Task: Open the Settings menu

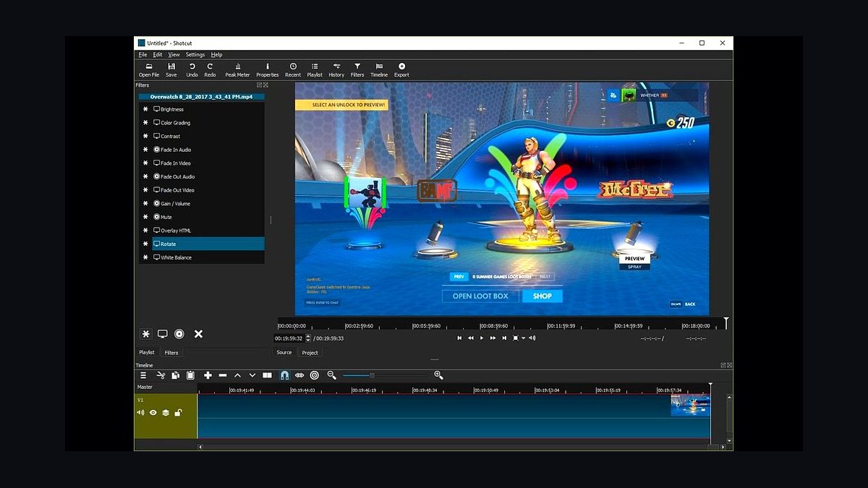Action: pyautogui.click(x=195, y=54)
